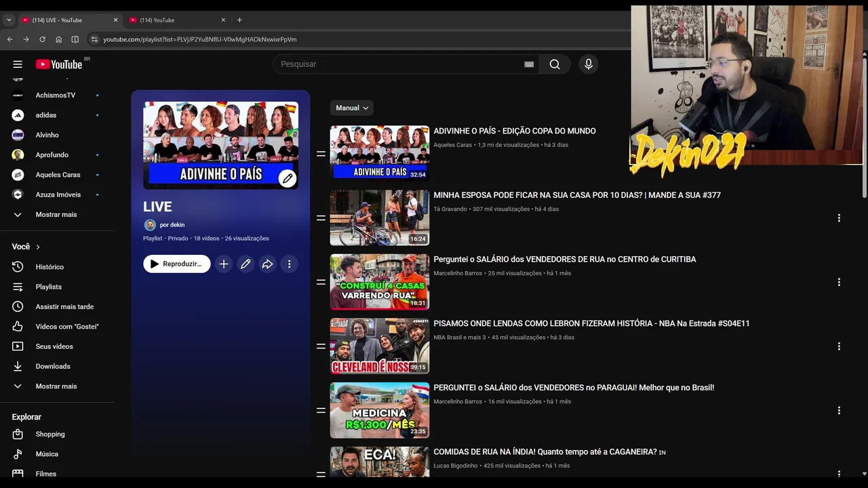The width and height of the screenshot is (868, 488).
Task: Edit the LIVE playlist details pencil
Action: point(245,264)
